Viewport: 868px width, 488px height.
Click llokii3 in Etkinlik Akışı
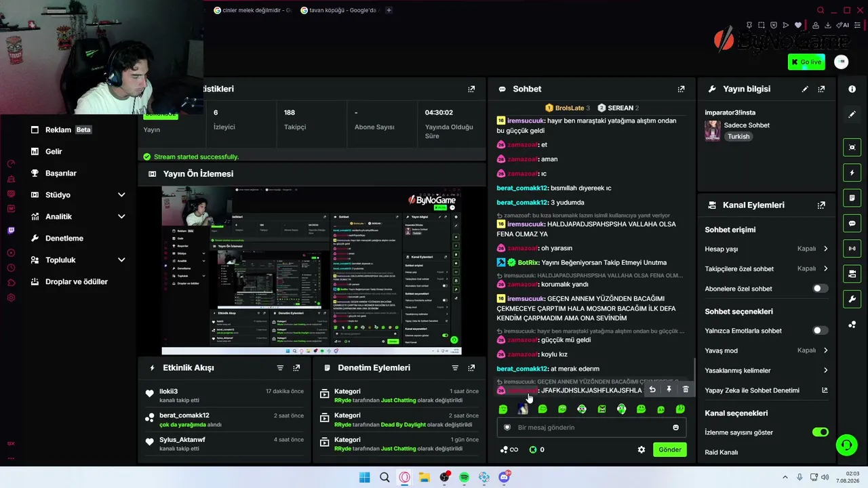point(168,391)
